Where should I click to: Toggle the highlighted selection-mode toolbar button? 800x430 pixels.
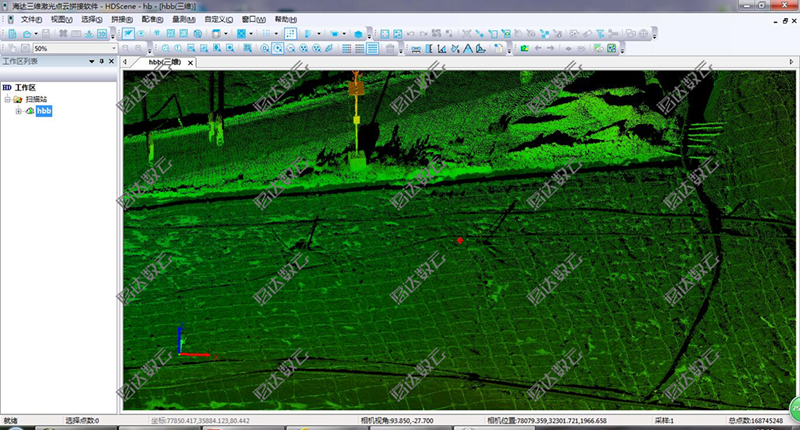pyautogui.click(x=128, y=34)
